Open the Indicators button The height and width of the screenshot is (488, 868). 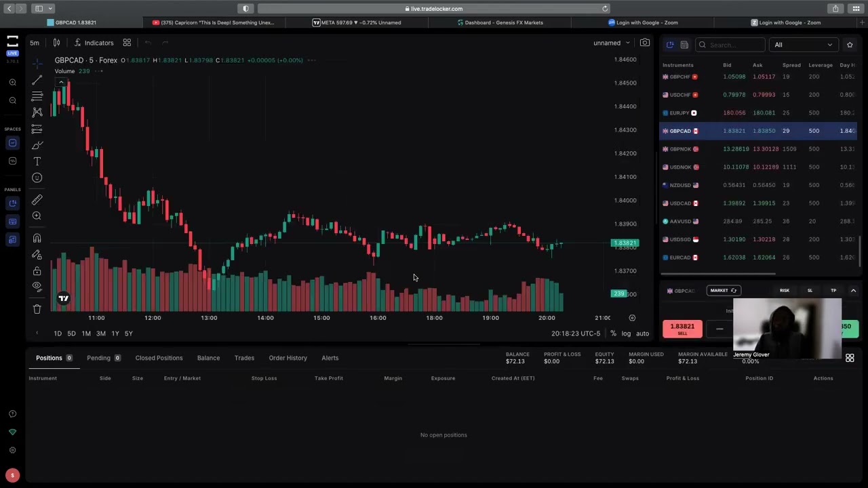coord(94,43)
